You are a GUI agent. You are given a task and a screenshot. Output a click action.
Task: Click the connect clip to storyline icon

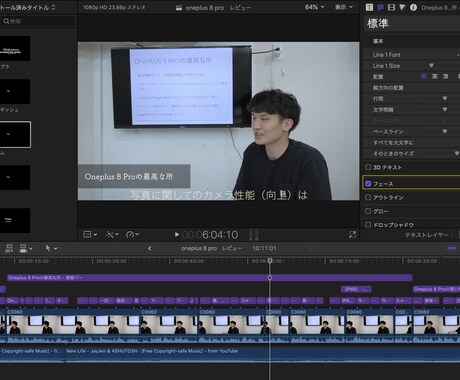click(x=9, y=248)
